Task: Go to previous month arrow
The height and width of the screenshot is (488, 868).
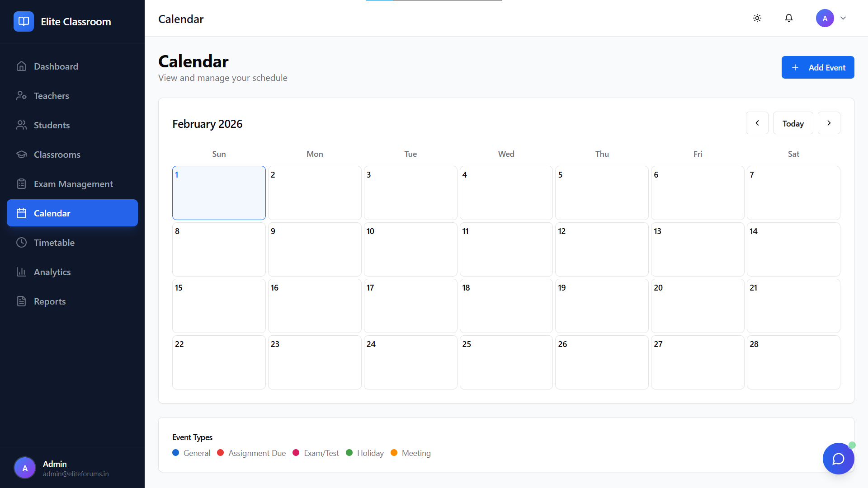Action: pyautogui.click(x=757, y=123)
